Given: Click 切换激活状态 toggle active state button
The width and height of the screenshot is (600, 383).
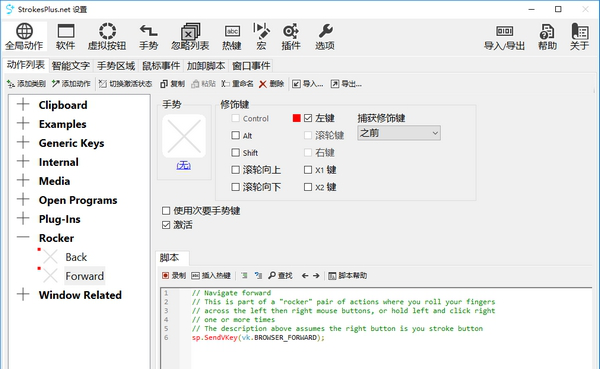Looking at the screenshot, I should point(125,84).
